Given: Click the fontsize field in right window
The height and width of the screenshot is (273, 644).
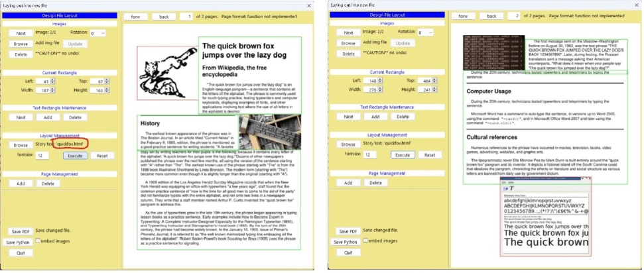Looking at the screenshot, I should point(370,155).
